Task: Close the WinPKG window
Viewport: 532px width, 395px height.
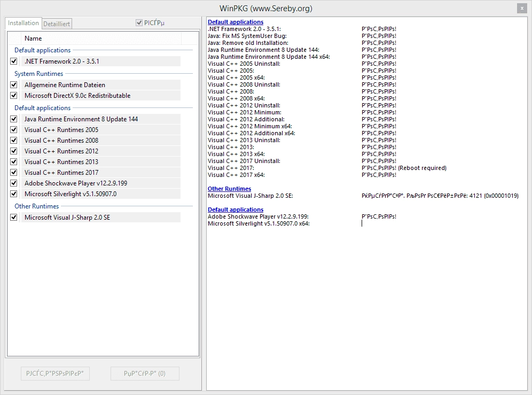Action: click(522, 8)
